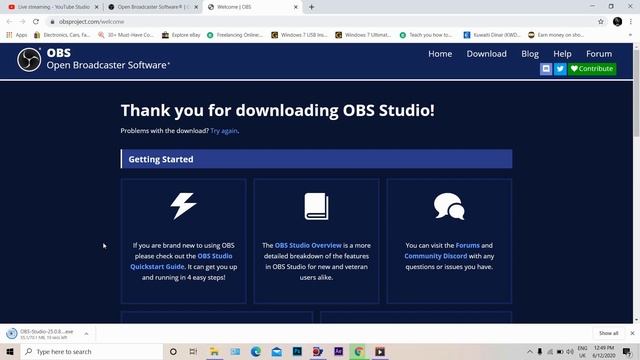Click the green Contribute button
This screenshot has height=360, width=640.
592,69
